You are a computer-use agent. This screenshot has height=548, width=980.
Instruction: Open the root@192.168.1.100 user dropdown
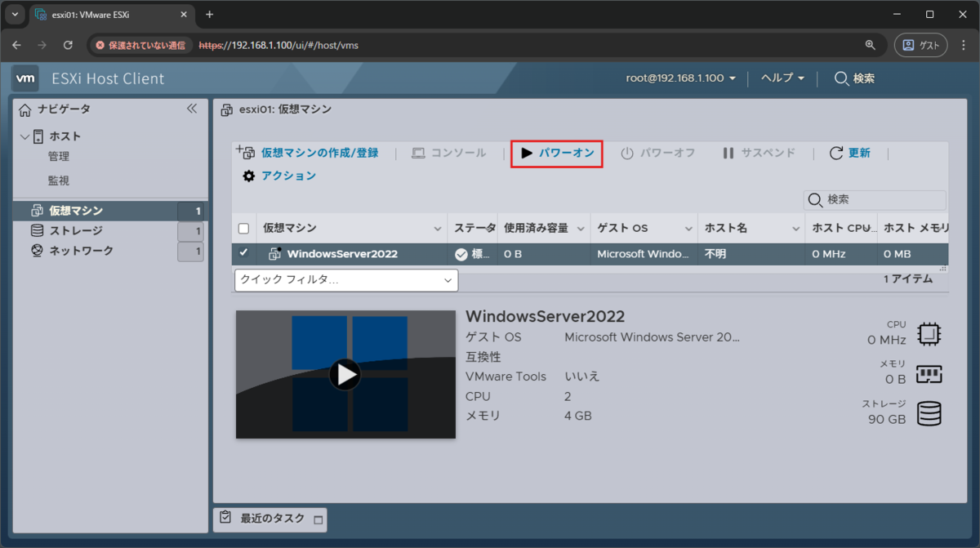click(681, 78)
